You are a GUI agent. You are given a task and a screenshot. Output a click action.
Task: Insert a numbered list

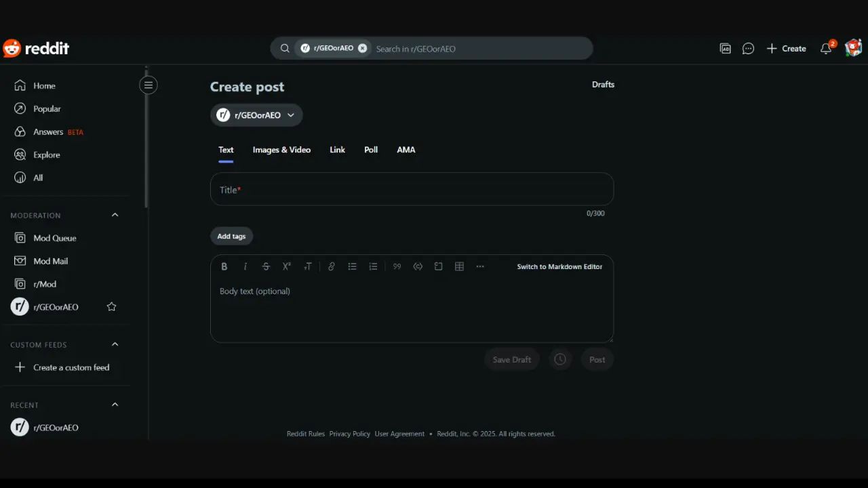click(x=373, y=266)
